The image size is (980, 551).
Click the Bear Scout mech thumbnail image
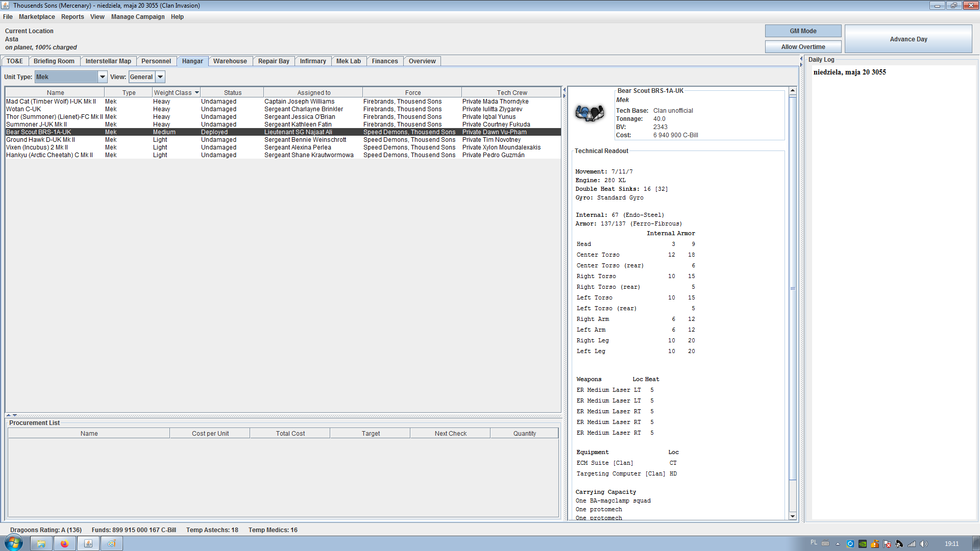(x=590, y=113)
